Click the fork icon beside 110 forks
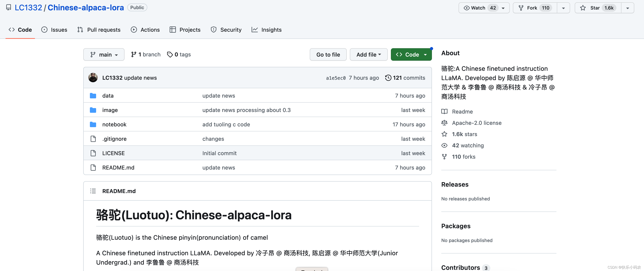Viewport: 644px width, 271px height. [x=444, y=157]
